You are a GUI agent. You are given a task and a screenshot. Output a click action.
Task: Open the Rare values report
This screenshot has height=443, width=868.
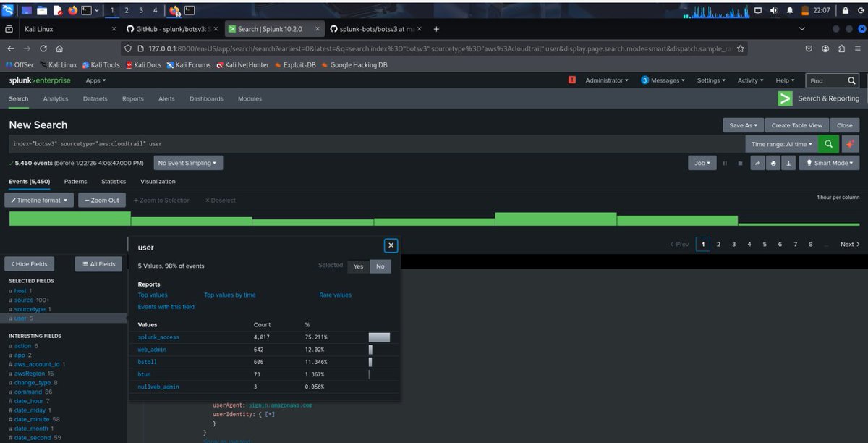coord(336,295)
